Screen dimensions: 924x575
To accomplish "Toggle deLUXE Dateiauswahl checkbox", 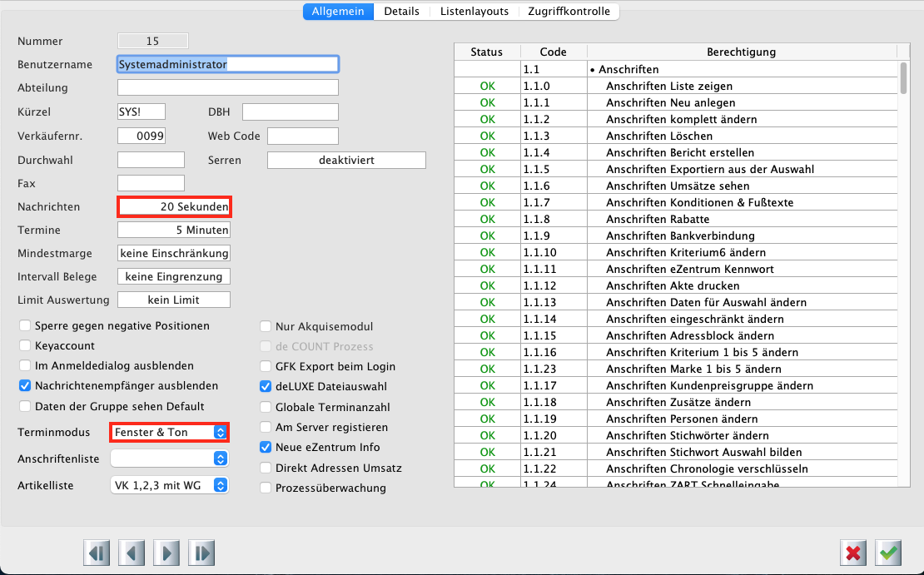I will (x=266, y=387).
